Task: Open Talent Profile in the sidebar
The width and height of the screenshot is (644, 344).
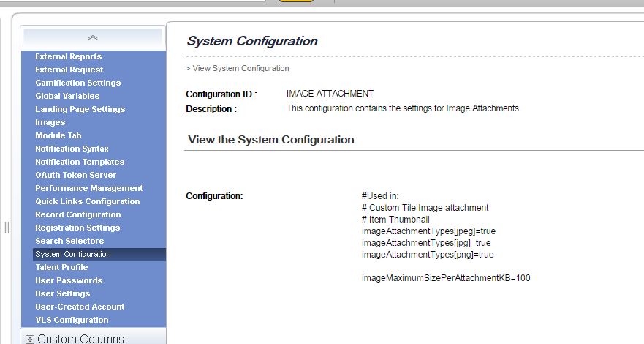Action: tap(61, 267)
